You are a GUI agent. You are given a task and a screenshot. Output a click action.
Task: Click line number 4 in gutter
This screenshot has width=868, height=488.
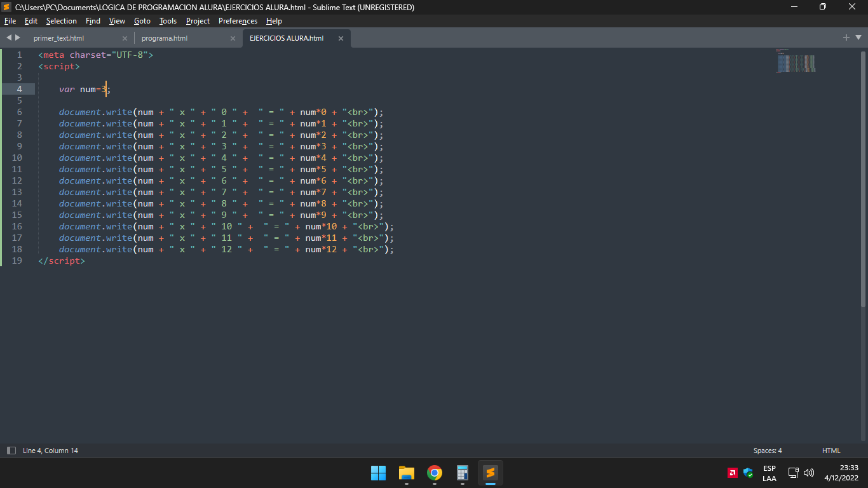click(20, 89)
